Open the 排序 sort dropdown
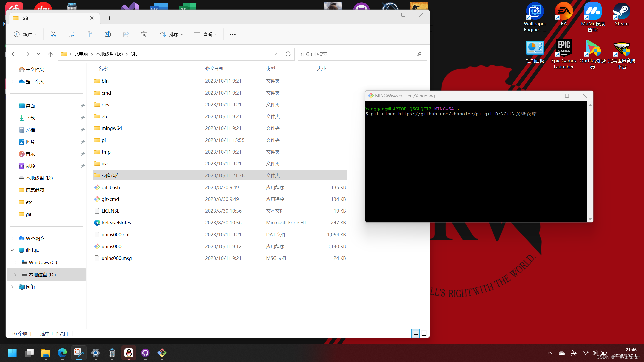644x362 pixels. click(172, 34)
